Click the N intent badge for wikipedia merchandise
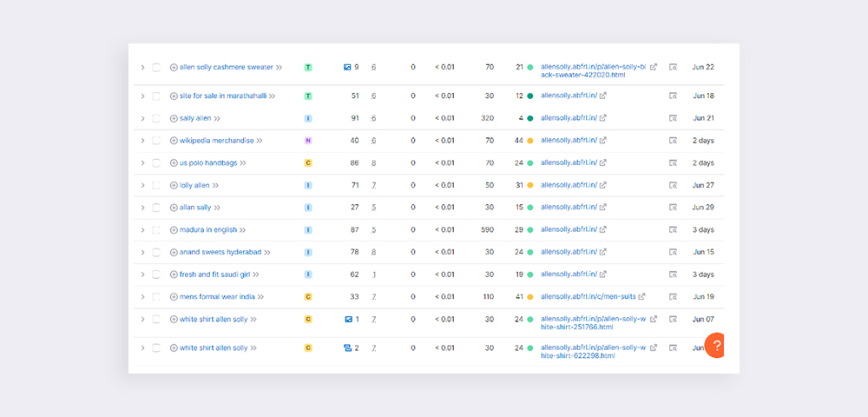Image resolution: width=868 pixels, height=417 pixels. (x=308, y=141)
